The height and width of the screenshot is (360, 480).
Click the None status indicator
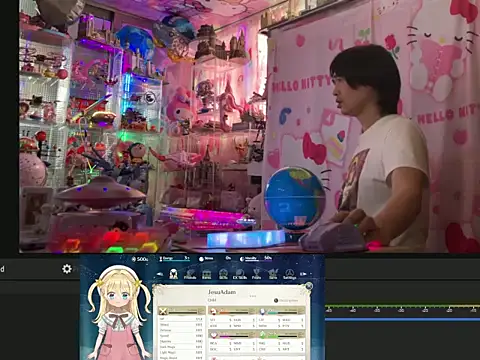(x=206, y=259)
